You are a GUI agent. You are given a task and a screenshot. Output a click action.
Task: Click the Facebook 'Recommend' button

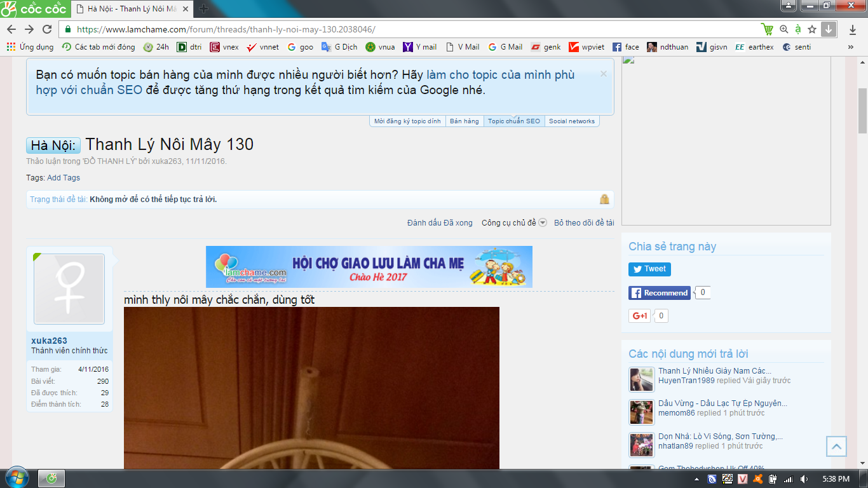[x=661, y=293]
